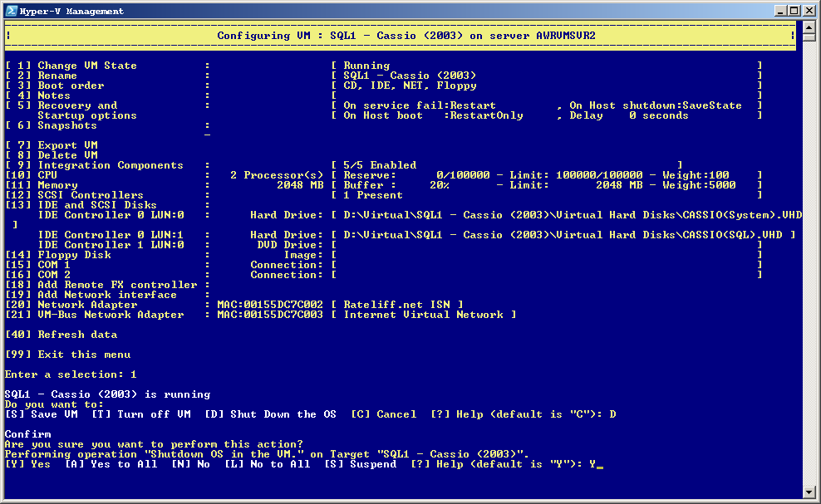Click the memory 'Weight:5000' value
The height and width of the screenshot is (504, 821).
pos(699,185)
